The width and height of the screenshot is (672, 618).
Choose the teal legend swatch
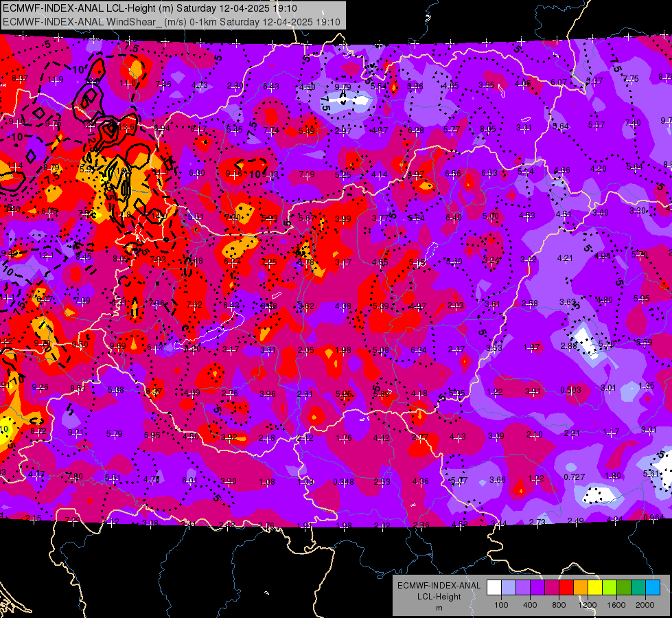(638, 588)
